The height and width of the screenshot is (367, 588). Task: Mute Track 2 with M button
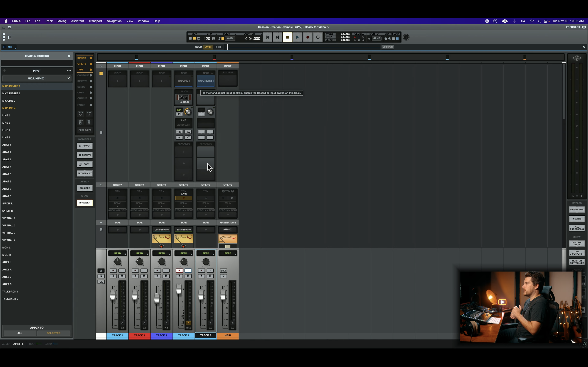144,276
